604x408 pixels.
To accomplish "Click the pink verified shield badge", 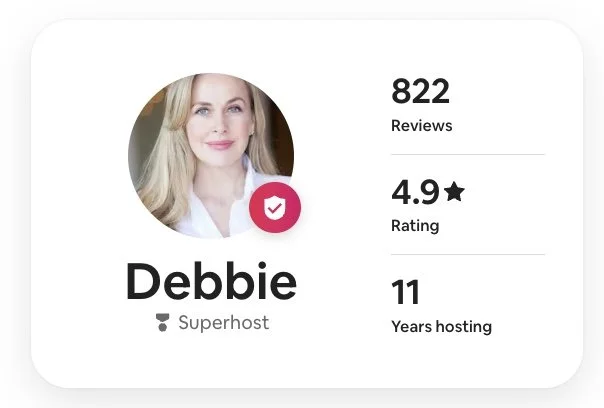I will click(275, 207).
